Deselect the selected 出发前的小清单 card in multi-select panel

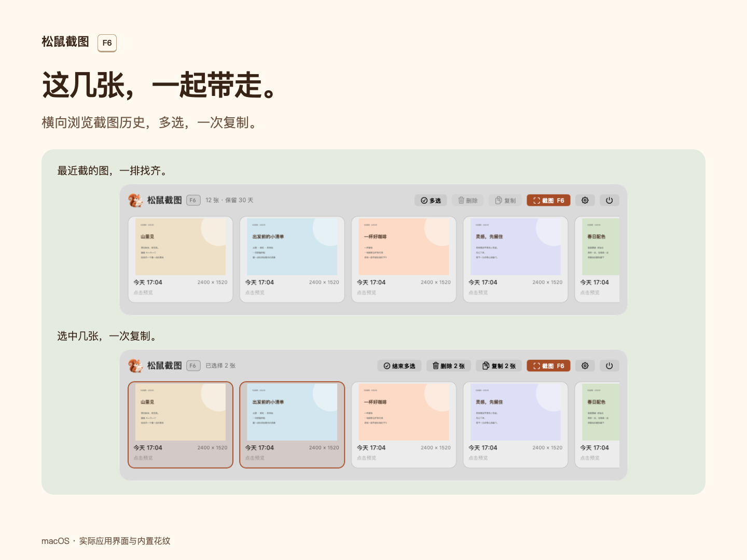(292, 425)
